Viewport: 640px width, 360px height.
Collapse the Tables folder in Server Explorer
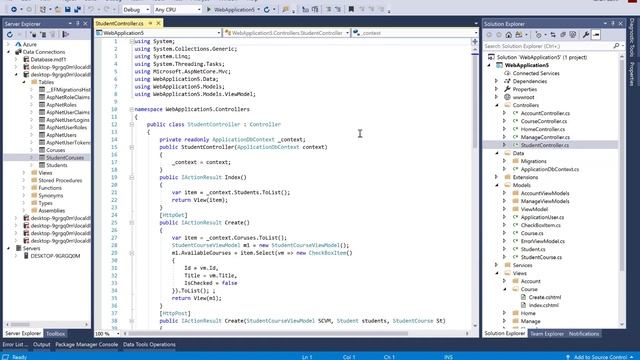(24, 82)
